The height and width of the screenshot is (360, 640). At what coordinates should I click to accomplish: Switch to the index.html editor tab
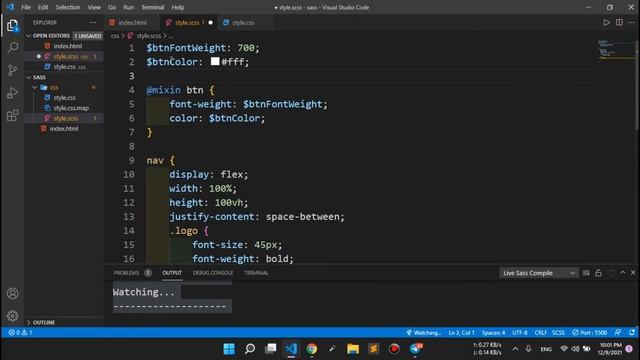pos(132,22)
